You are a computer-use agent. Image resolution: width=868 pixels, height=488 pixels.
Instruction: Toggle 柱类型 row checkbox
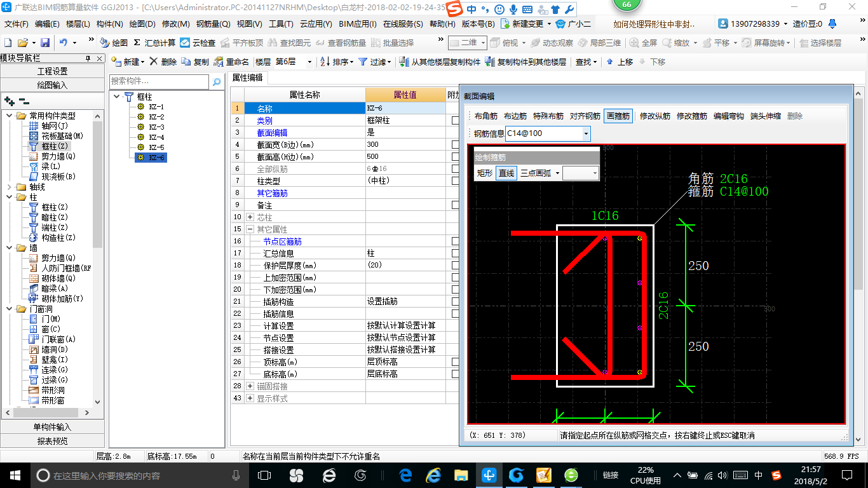455,180
